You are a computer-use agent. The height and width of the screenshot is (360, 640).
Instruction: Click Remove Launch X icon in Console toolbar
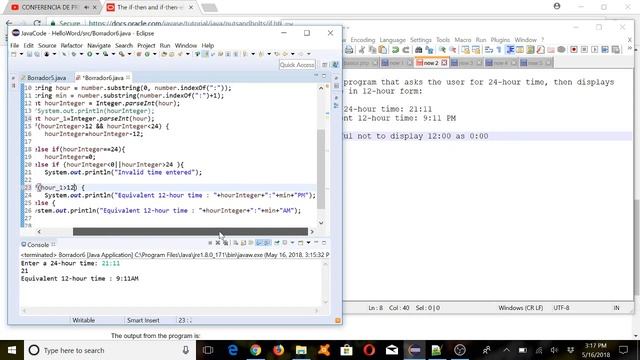tap(218, 243)
